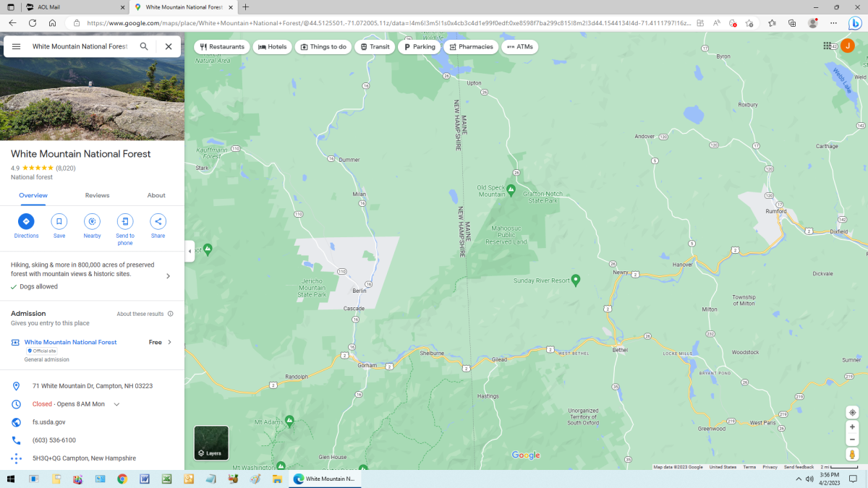Open Edge Settings and more menu
This screenshot has width=868, height=488.
click(834, 23)
